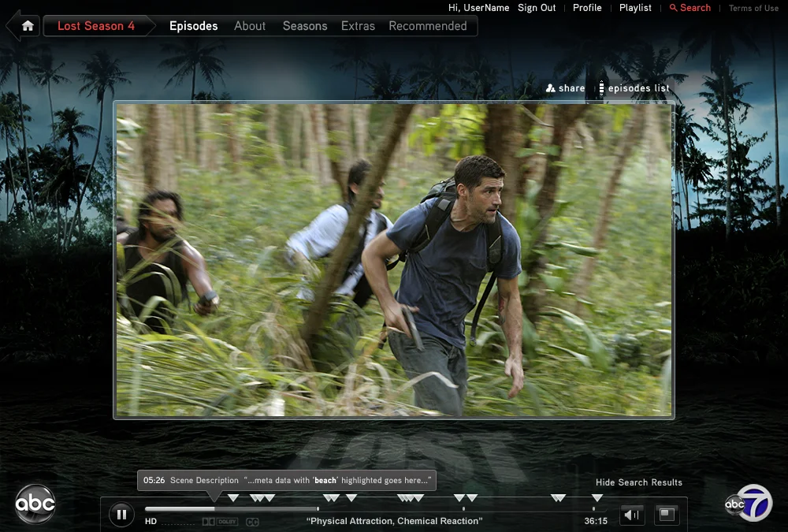Image resolution: width=788 pixels, height=532 pixels.
Task: Go to the home screen icon
Action: tap(27, 26)
